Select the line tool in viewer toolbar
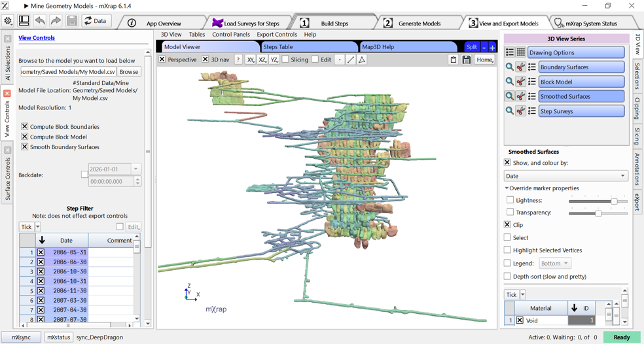 351,60
